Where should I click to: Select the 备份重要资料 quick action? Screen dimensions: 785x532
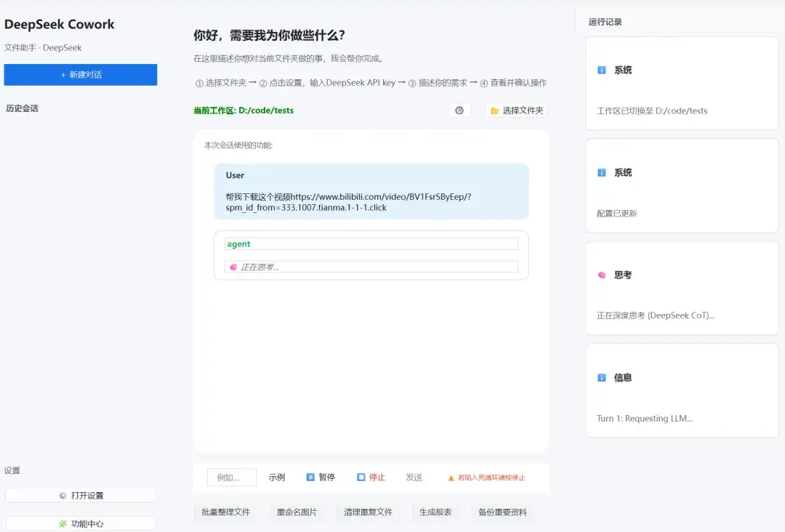pos(503,512)
